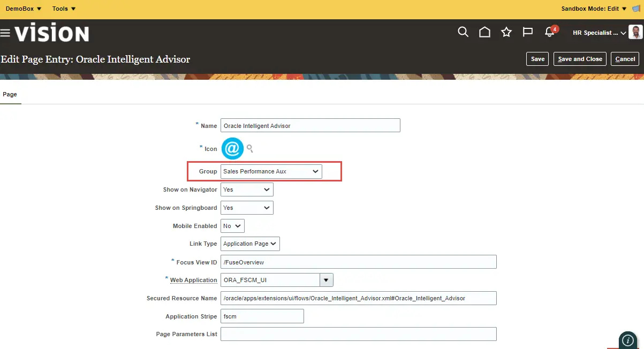Open the search magnifier in header
Image resolution: width=644 pixels, height=349 pixels.
463,32
